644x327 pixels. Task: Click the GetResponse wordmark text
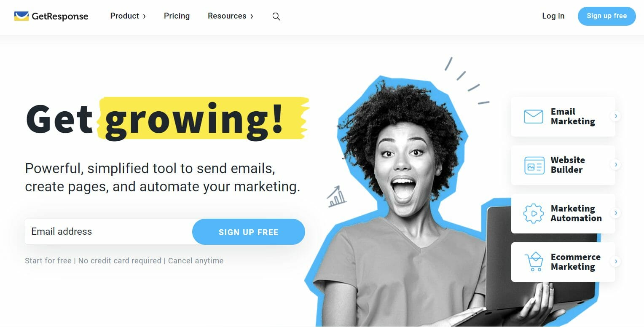(60, 16)
